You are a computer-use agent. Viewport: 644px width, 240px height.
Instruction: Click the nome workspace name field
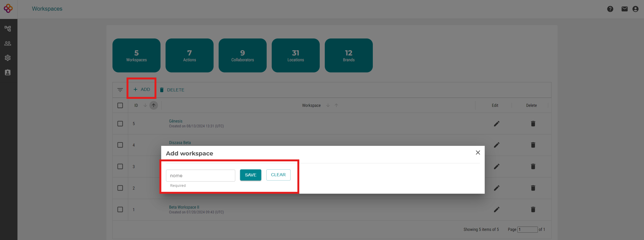[x=200, y=175]
